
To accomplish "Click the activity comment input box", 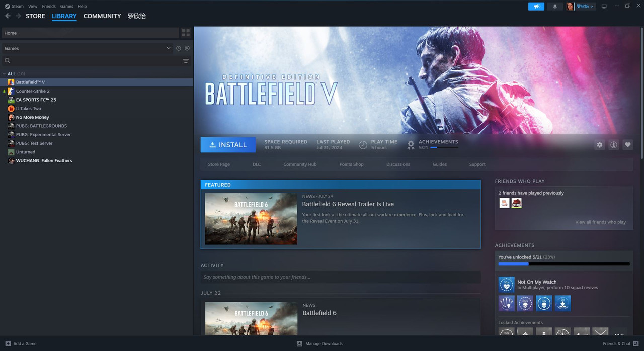I will [x=341, y=277].
